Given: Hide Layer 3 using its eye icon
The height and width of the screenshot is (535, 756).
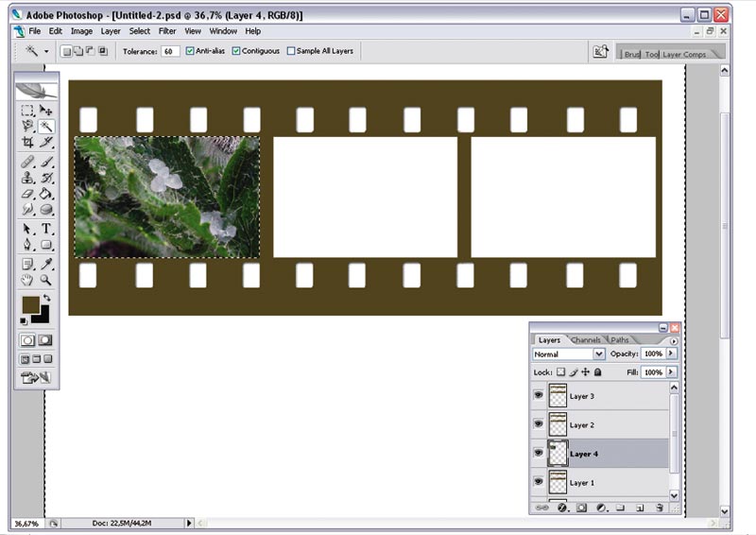Looking at the screenshot, I should point(539,395).
